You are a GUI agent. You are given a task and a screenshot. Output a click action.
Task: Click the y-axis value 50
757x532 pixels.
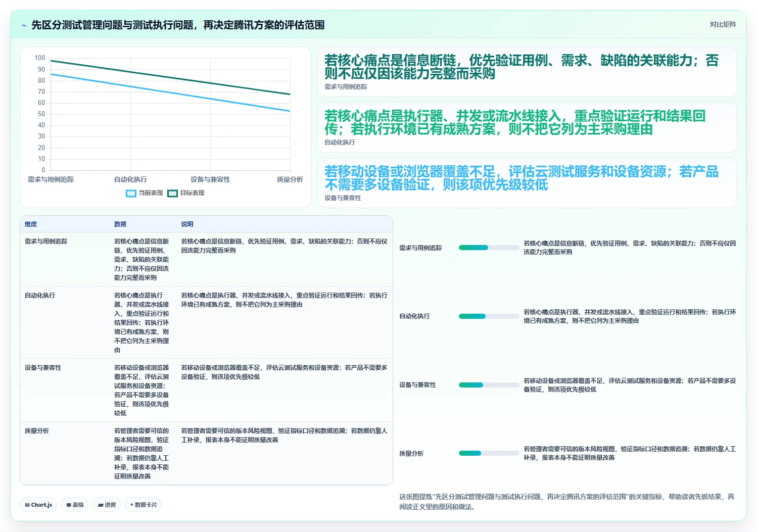[41, 114]
